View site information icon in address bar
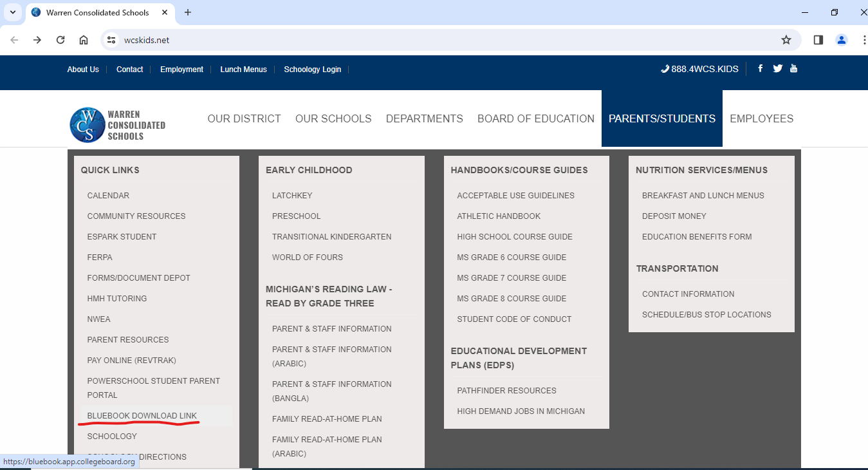This screenshot has height=470, width=868. [x=111, y=40]
